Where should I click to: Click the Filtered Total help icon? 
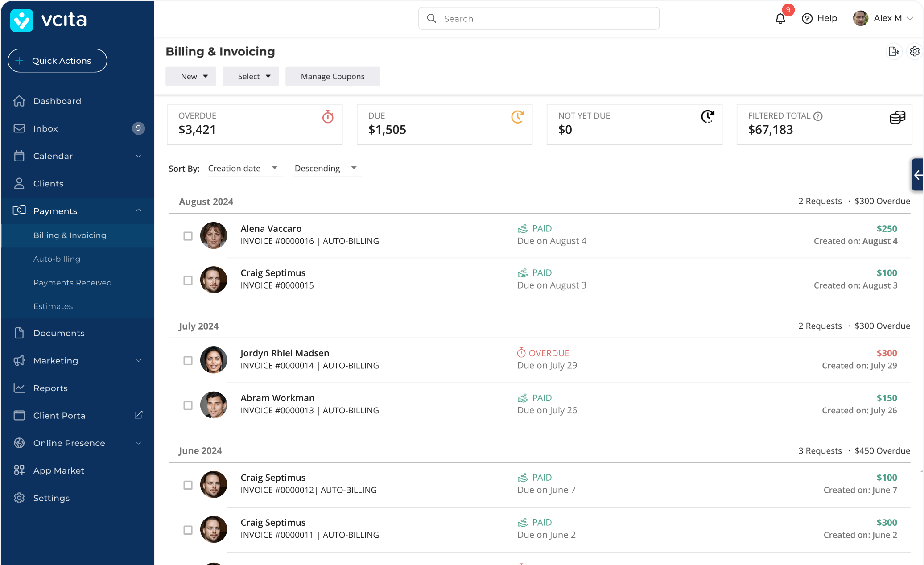(x=818, y=116)
